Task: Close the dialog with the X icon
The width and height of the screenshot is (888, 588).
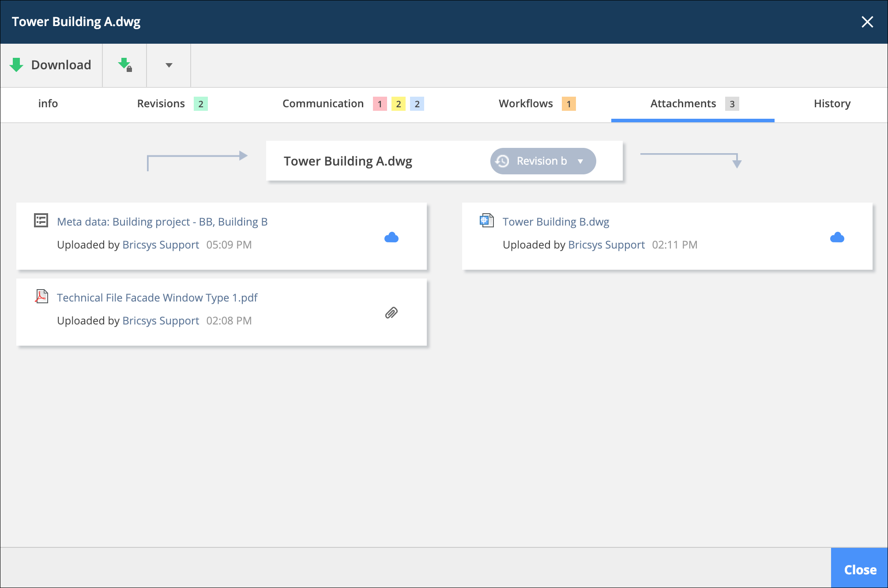Action: (x=867, y=22)
